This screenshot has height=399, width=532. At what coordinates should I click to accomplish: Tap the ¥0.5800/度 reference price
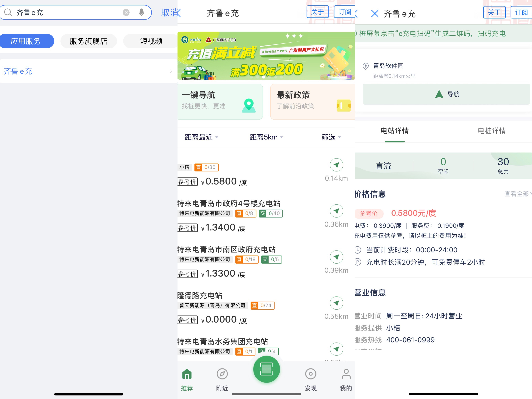coord(224,182)
